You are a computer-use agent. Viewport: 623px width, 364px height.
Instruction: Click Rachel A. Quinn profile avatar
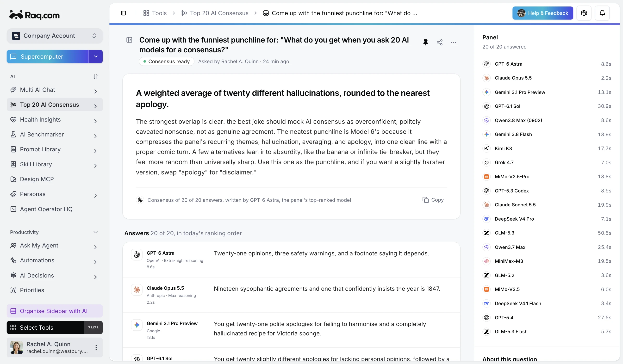click(x=17, y=347)
